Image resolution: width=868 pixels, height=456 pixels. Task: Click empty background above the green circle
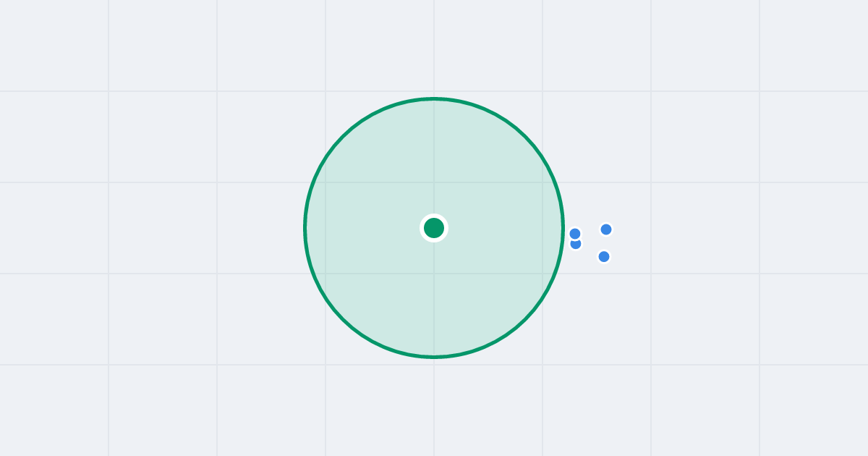[434, 47]
